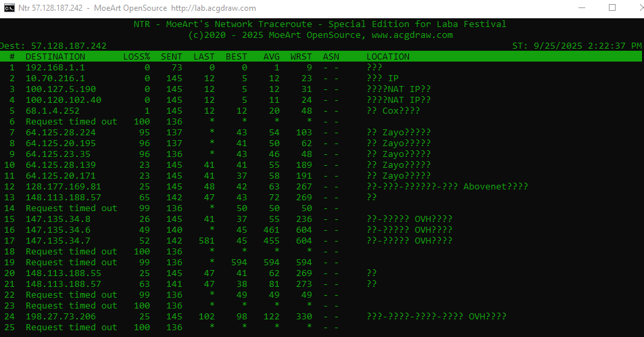Click the DESTINATION column header

55,56
